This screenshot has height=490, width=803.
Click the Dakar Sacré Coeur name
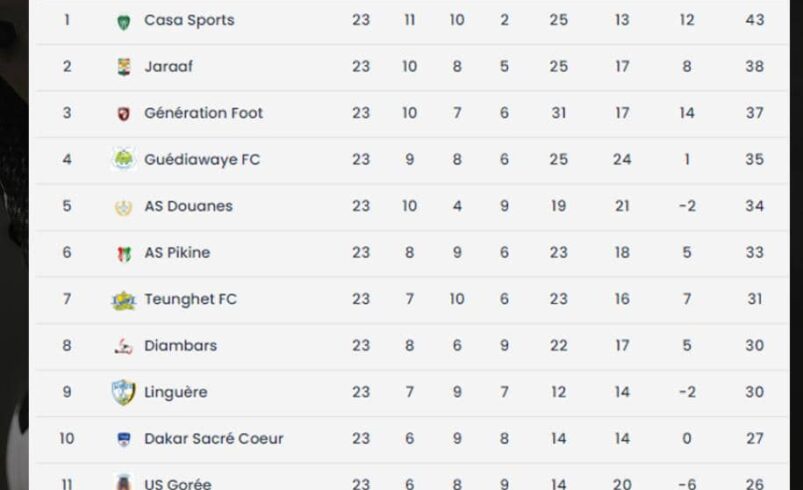214,438
